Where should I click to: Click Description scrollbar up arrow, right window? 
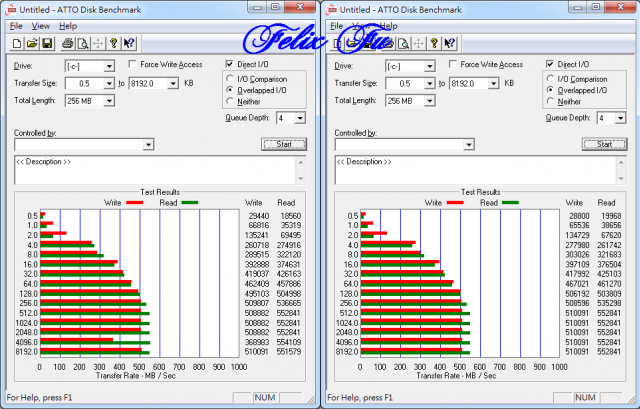[x=621, y=162]
